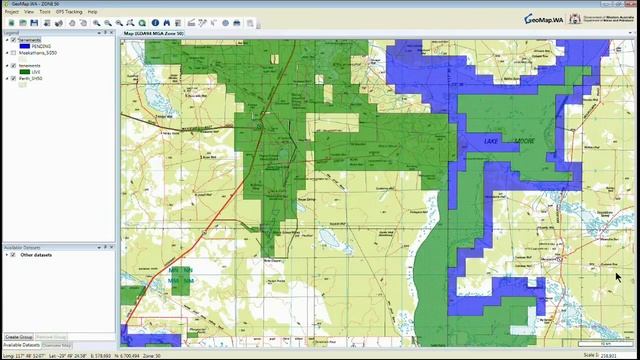This screenshot has width=640, height=360.
Task: Select the measure ruler tool icon
Action: click(x=191, y=23)
